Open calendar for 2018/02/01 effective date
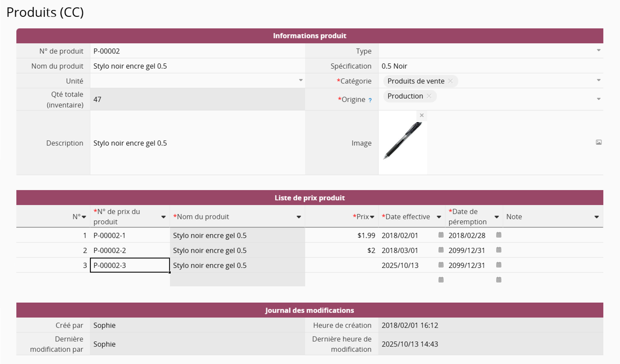 pos(441,235)
